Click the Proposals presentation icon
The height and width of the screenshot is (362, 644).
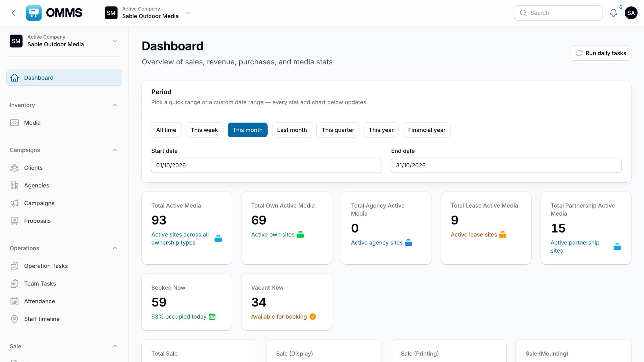14,221
